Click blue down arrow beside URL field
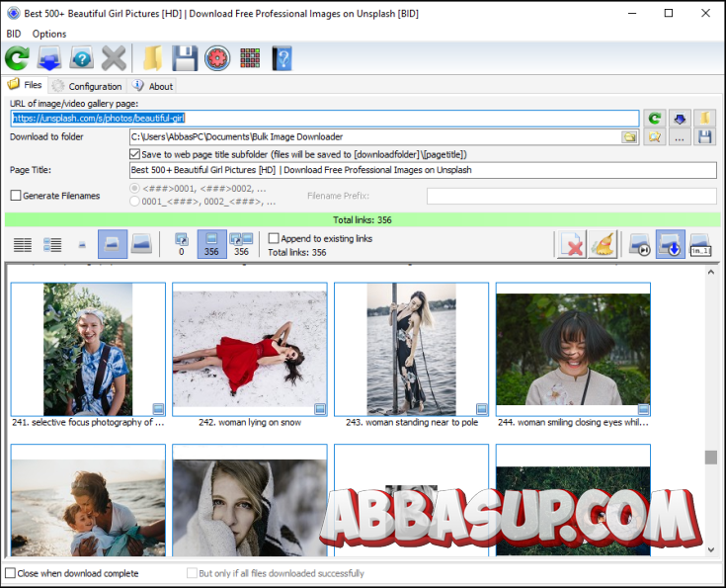This screenshot has height=588, width=726. (x=680, y=119)
